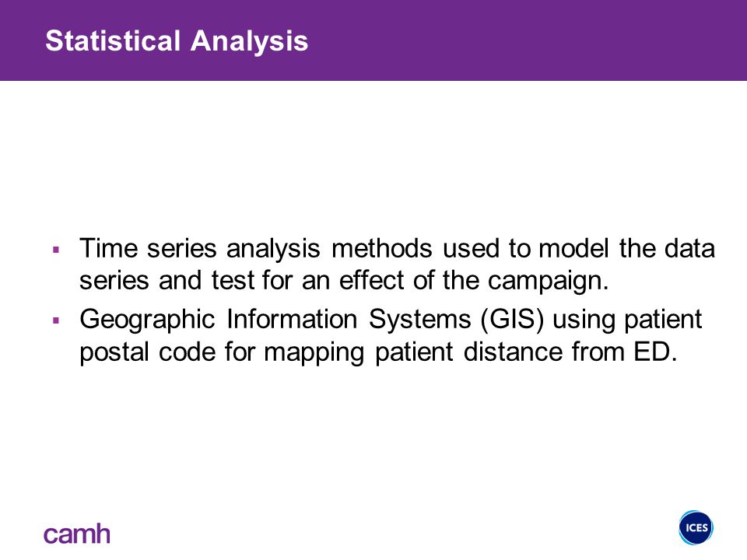The height and width of the screenshot is (560, 747).
Task: Click the word 'methods' in first bullet
Action: tap(381, 248)
